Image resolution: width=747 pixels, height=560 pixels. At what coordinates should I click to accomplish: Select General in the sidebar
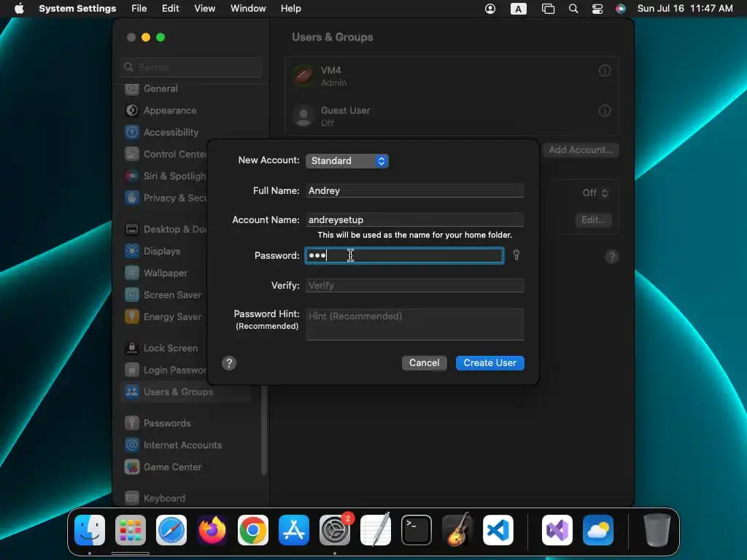click(x=151, y=88)
